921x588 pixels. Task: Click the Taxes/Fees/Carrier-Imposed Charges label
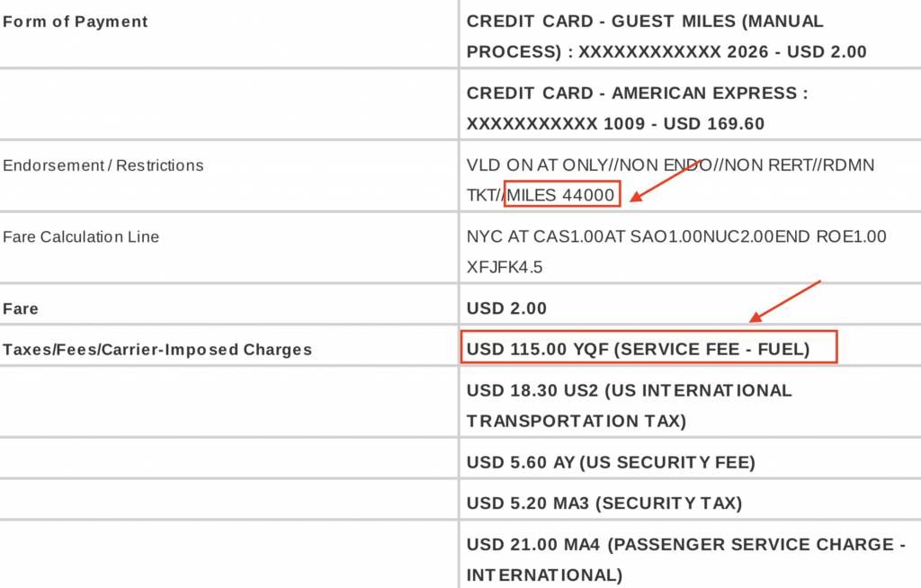point(156,350)
